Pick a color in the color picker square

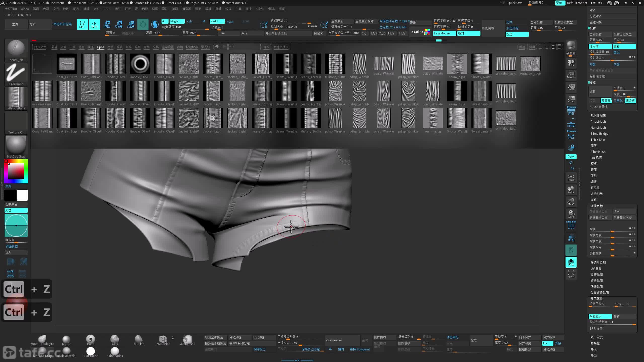[x=16, y=171]
